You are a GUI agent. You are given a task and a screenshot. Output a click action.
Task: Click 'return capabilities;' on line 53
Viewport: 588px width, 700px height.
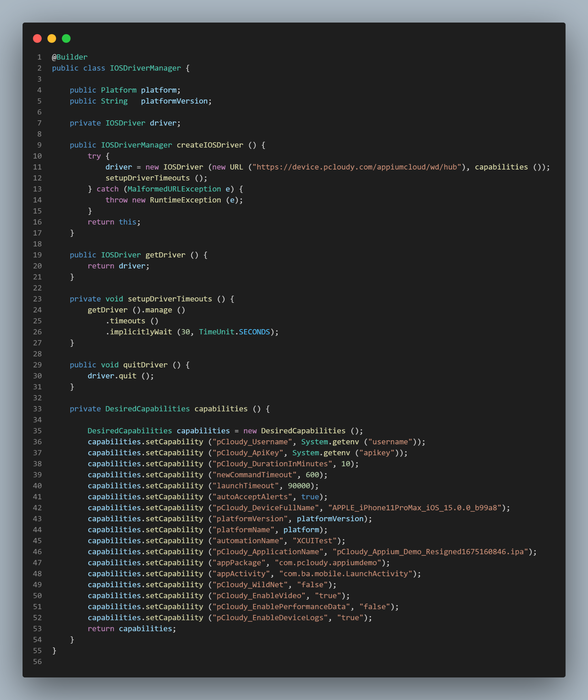pyautogui.click(x=132, y=629)
